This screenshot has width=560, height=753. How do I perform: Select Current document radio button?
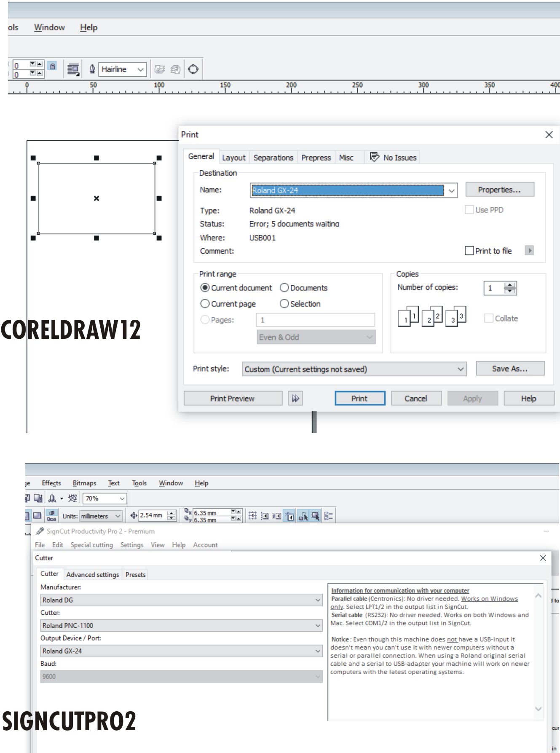click(205, 287)
